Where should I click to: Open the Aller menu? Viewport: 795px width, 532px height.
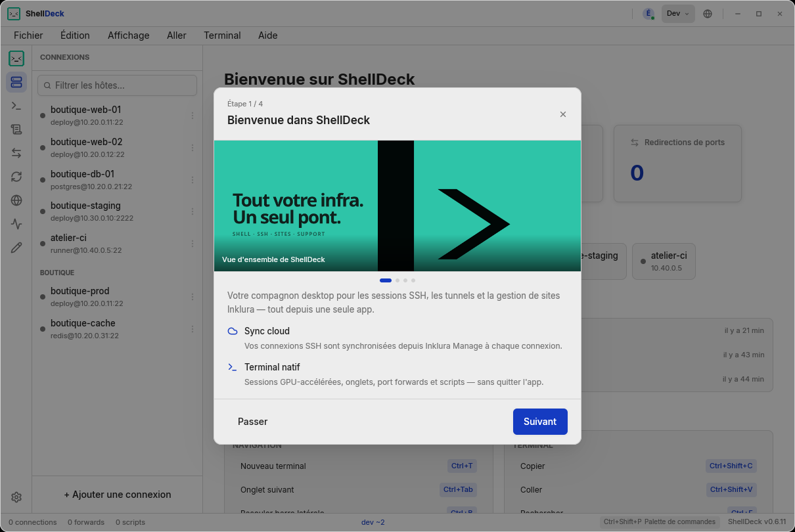tap(177, 35)
